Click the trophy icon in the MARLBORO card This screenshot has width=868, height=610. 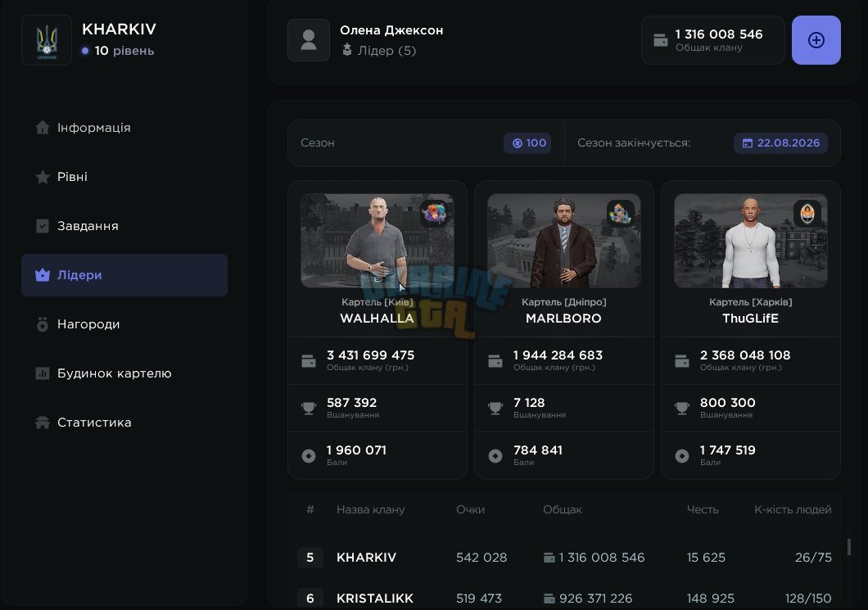[x=495, y=408]
